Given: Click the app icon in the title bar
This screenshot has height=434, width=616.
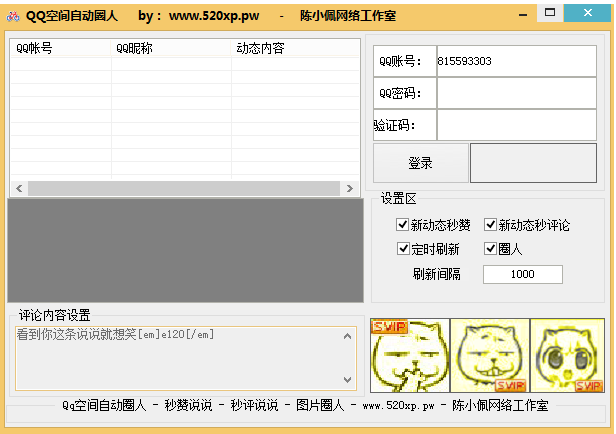Looking at the screenshot, I should point(12,16).
